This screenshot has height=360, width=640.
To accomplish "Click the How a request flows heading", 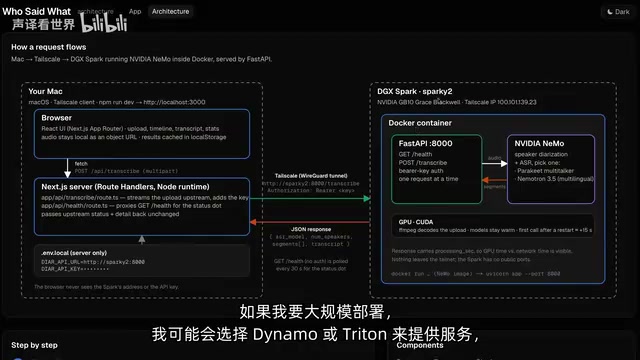I will (x=49, y=47).
